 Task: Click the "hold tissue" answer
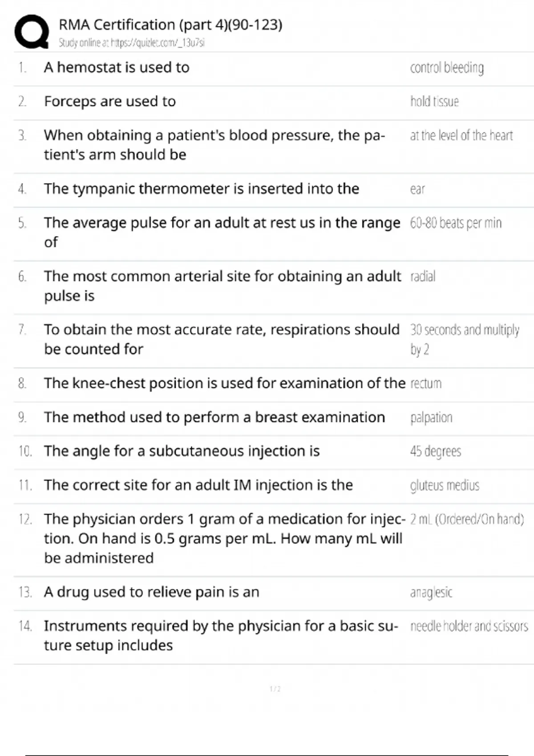click(434, 101)
